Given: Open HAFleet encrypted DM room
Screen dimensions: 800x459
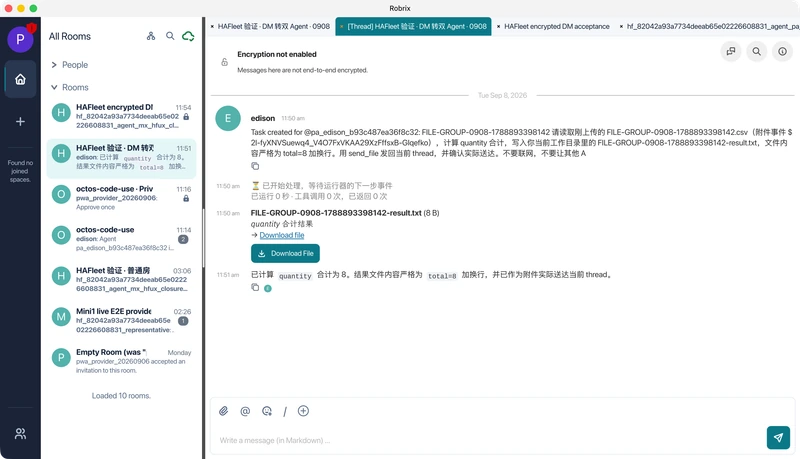Looking at the screenshot, I should [121, 116].
